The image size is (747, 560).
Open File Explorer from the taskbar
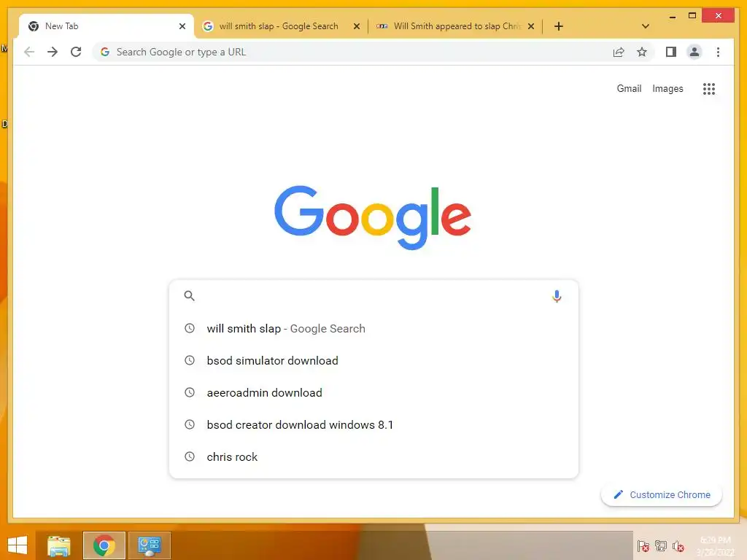(x=59, y=545)
